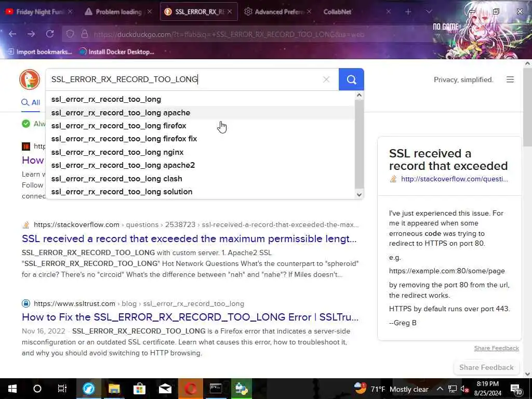Show hidden tray icons chevron
The height and width of the screenshot is (399, 532).
(x=440, y=389)
